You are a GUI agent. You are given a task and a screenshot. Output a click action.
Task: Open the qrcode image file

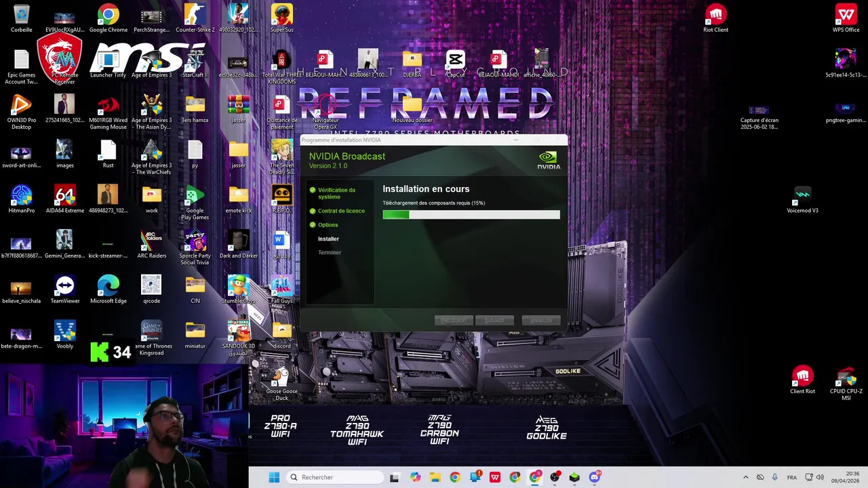coord(151,286)
